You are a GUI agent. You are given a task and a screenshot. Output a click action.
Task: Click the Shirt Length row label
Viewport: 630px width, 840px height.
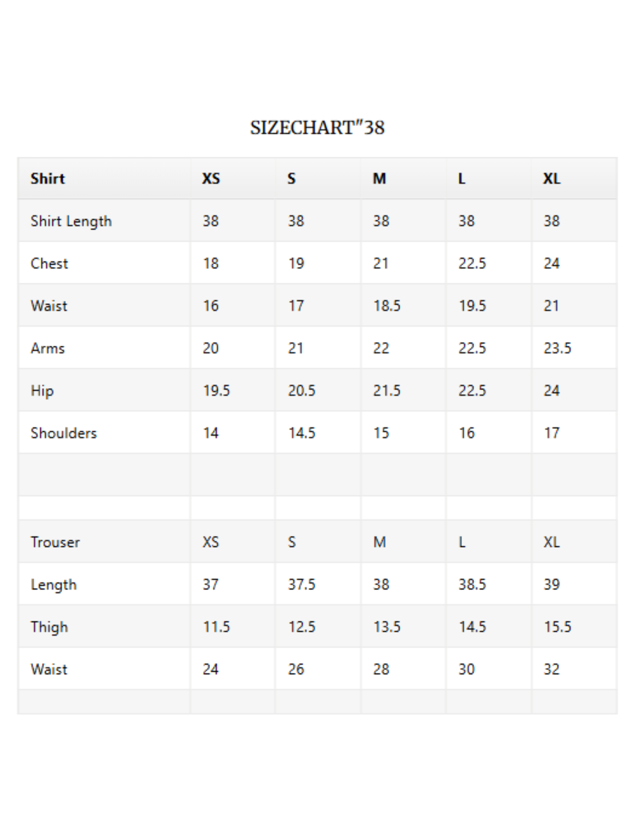(x=71, y=221)
